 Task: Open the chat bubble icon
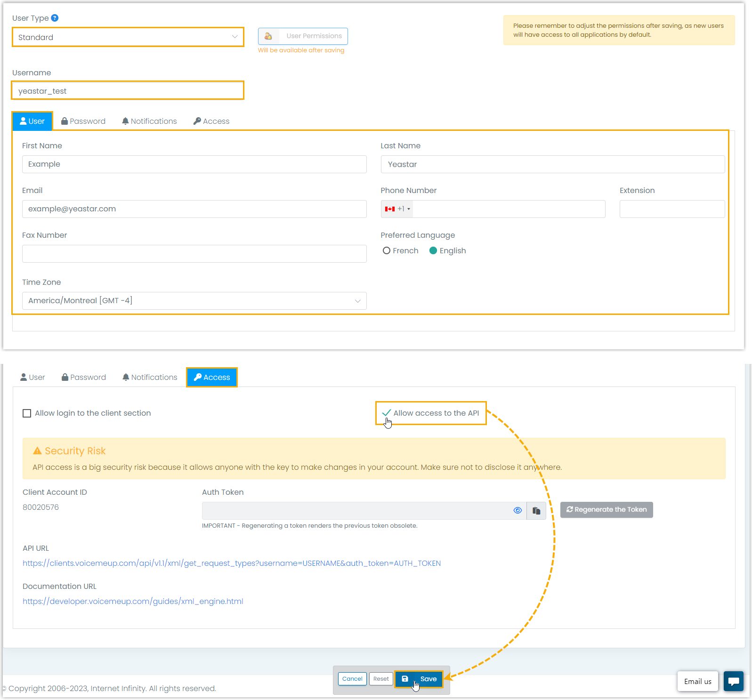click(733, 681)
